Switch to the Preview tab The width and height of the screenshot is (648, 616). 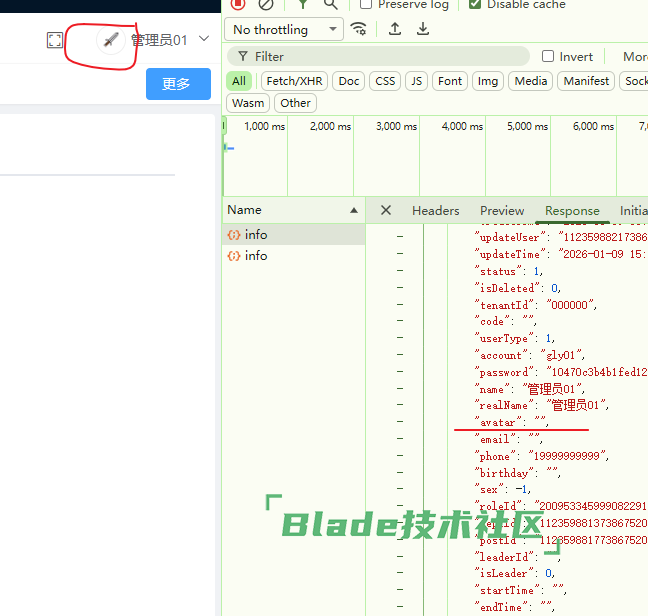[x=502, y=210]
